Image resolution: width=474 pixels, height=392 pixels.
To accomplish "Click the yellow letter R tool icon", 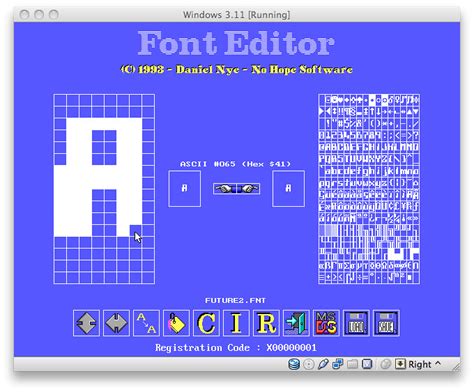I will (266, 323).
